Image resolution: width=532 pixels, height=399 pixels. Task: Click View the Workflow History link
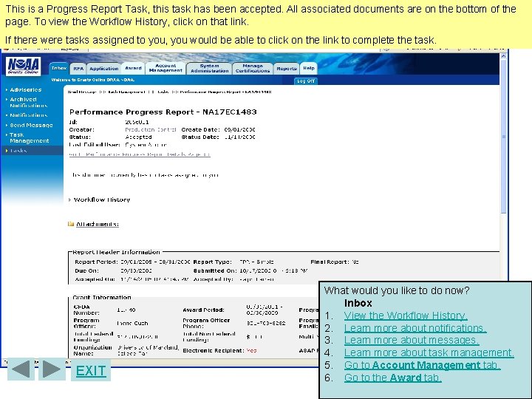point(406,316)
